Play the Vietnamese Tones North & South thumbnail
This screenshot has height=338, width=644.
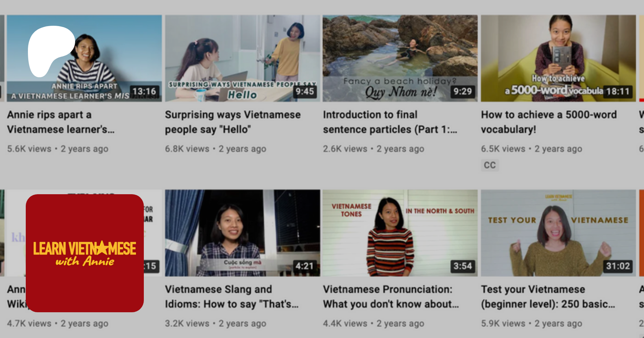coord(400,233)
